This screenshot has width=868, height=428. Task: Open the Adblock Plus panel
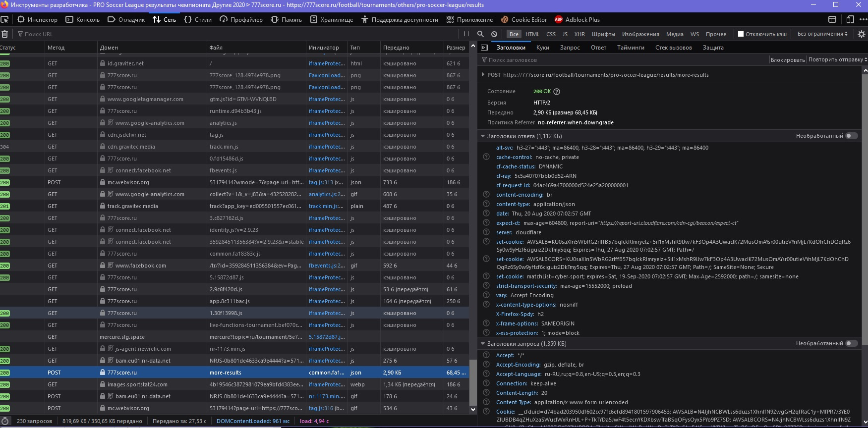577,20
